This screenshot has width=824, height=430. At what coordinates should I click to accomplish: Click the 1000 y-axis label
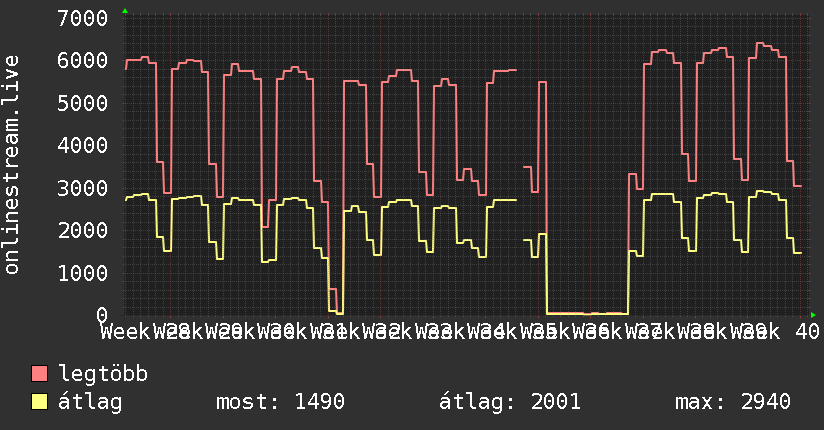pos(83,273)
